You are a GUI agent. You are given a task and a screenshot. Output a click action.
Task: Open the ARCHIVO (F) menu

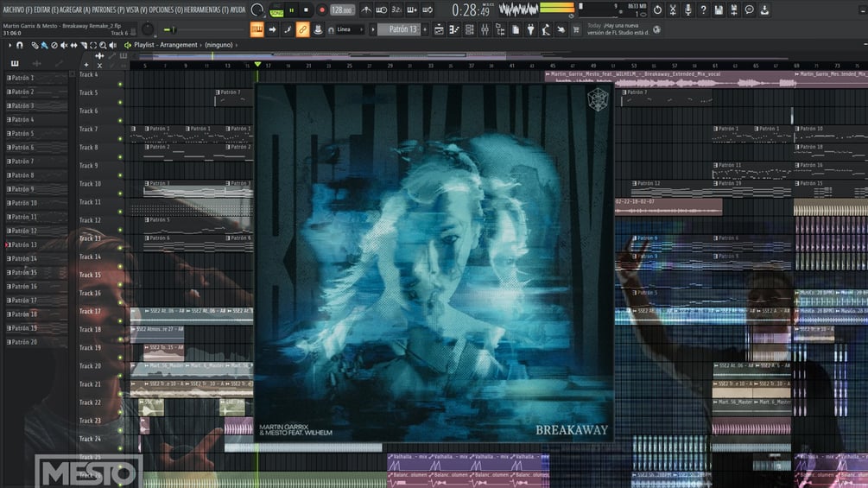tap(17, 10)
